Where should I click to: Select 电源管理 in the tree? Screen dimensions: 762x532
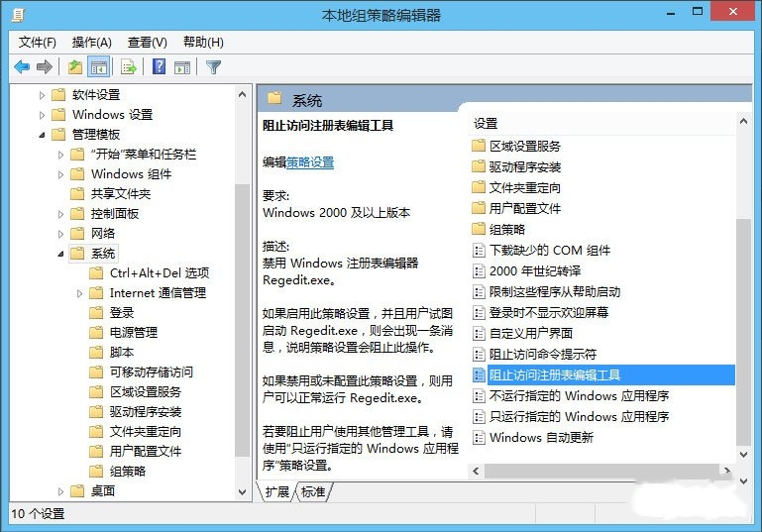click(x=133, y=333)
